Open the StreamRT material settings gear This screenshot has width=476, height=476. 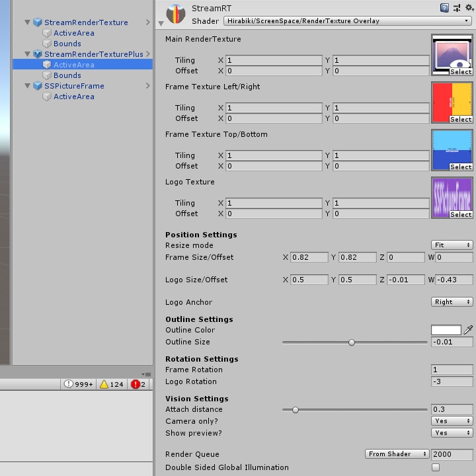point(469,7)
